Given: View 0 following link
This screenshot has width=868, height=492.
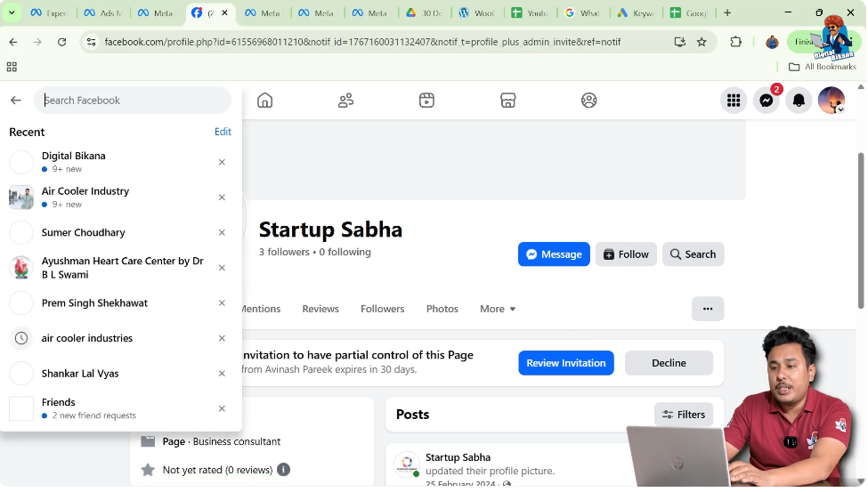Looking at the screenshot, I should click(x=345, y=253).
